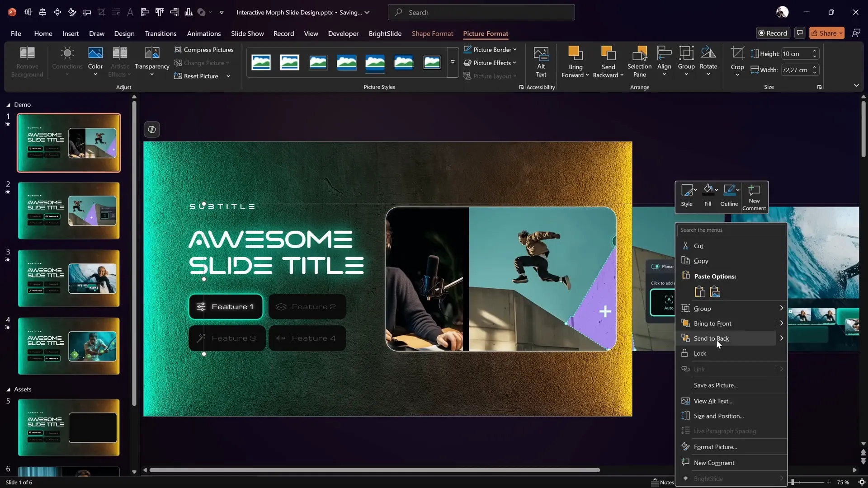
Task: Click Feature 2 button on slide
Action: [x=307, y=307]
